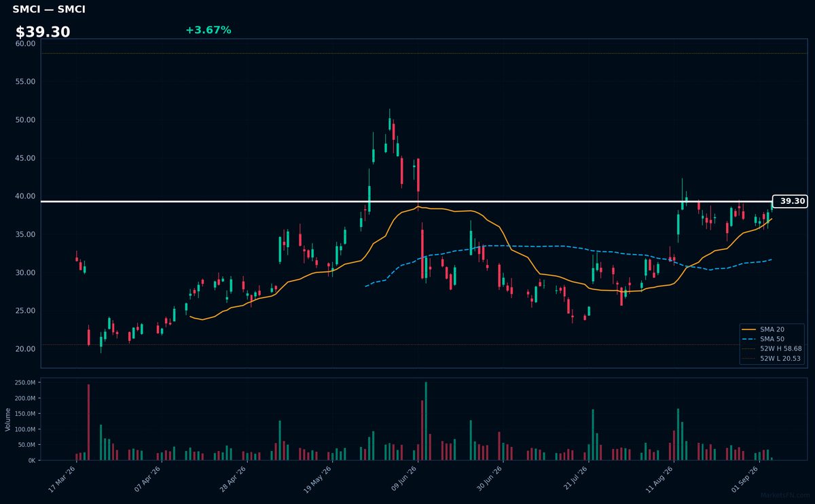Click the 50.0M volume axis label
This screenshot has width=815, height=504.
point(28,445)
